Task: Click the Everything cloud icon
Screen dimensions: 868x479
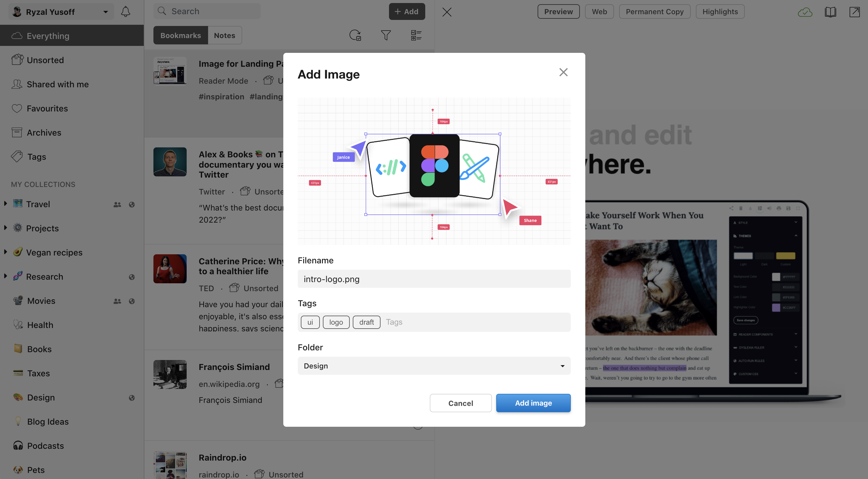Action: pyautogui.click(x=17, y=35)
